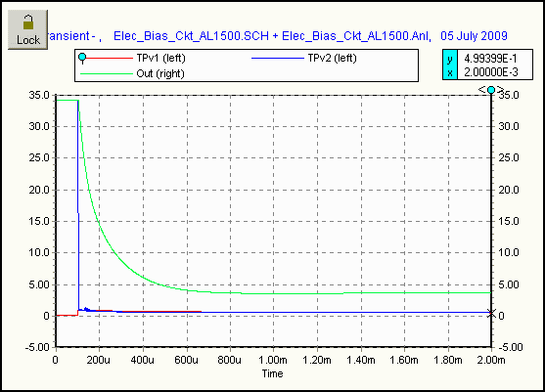Click the 35.0 label on the left axis

(39, 95)
